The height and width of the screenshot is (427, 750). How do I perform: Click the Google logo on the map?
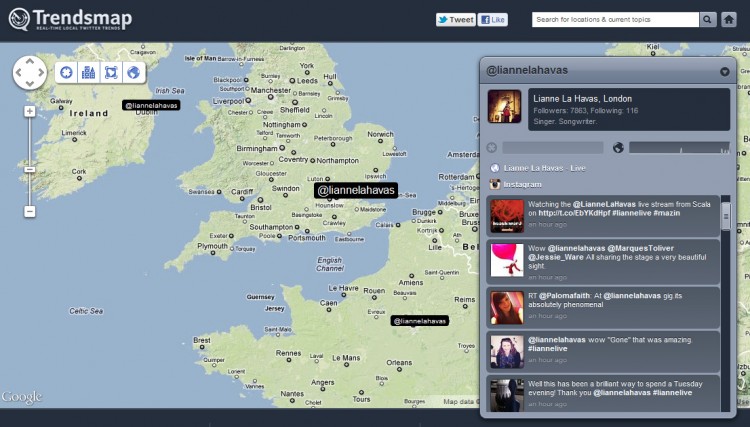click(22, 397)
